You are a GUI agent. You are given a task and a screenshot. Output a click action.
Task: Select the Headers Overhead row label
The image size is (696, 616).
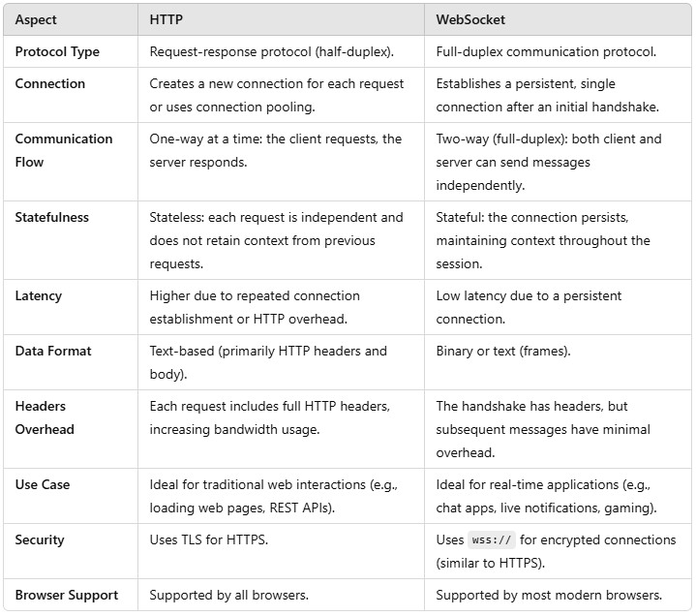click(x=45, y=417)
